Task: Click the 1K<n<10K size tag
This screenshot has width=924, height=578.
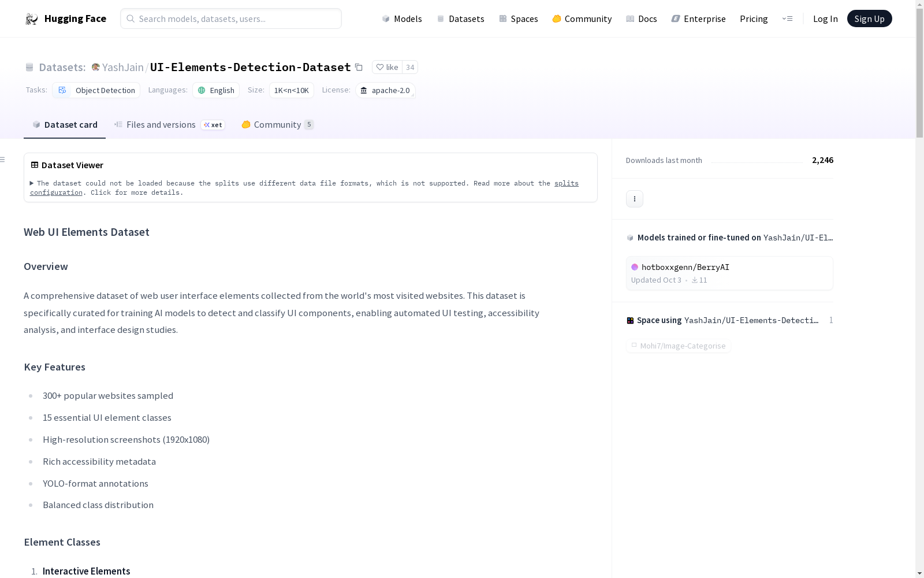Action: [292, 90]
